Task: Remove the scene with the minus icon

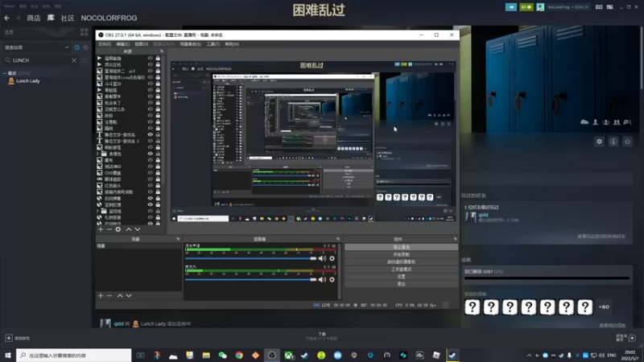Action: click(x=109, y=295)
